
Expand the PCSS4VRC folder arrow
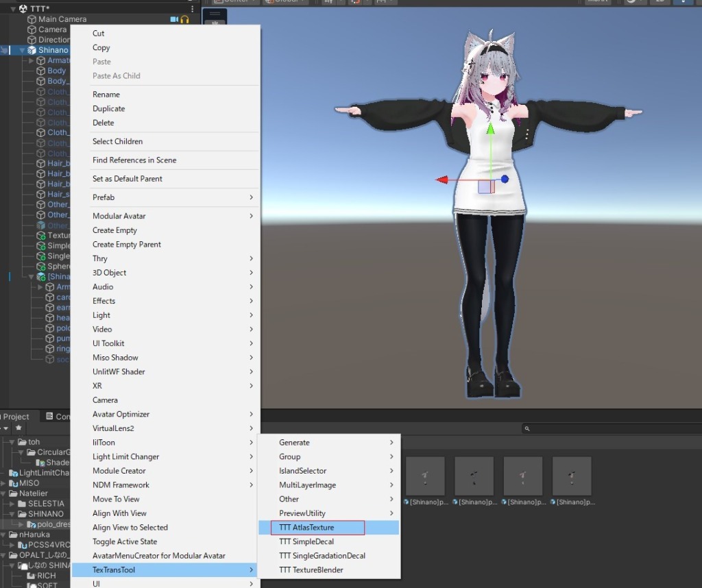[x=12, y=545]
